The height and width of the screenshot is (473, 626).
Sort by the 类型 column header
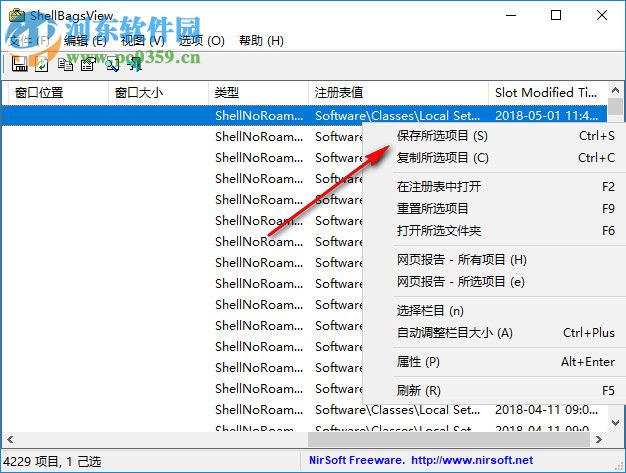pyautogui.click(x=258, y=93)
